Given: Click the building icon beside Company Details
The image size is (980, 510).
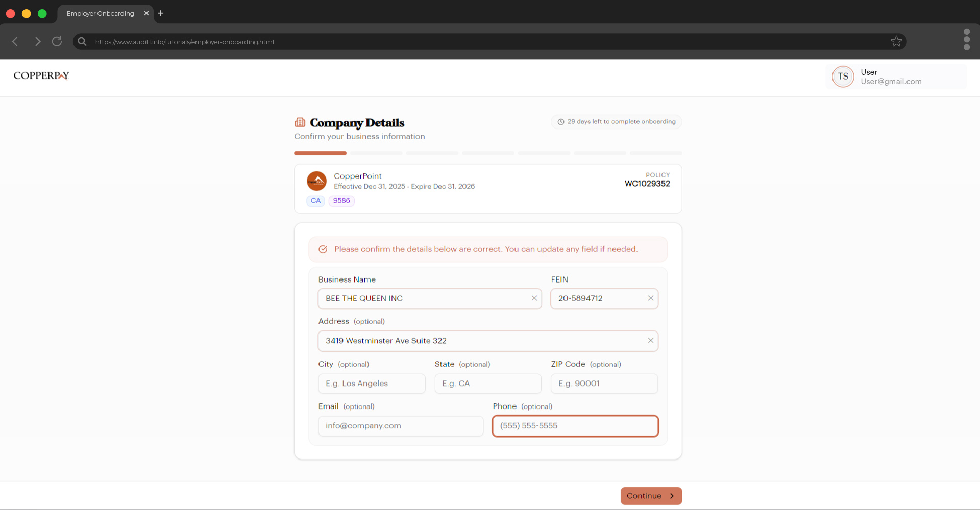Looking at the screenshot, I should 300,122.
